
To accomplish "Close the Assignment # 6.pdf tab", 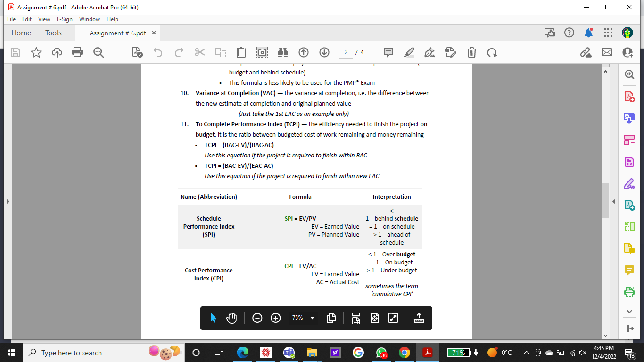I will point(154,33).
